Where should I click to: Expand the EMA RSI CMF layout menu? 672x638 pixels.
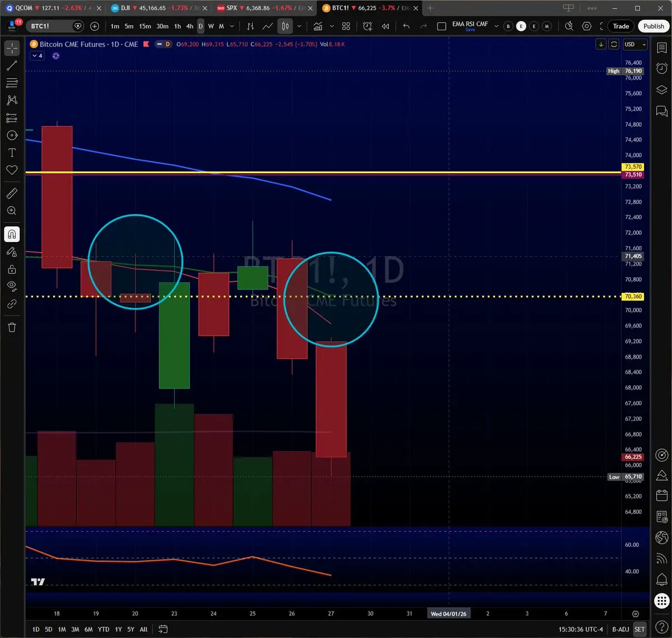coord(496,26)
